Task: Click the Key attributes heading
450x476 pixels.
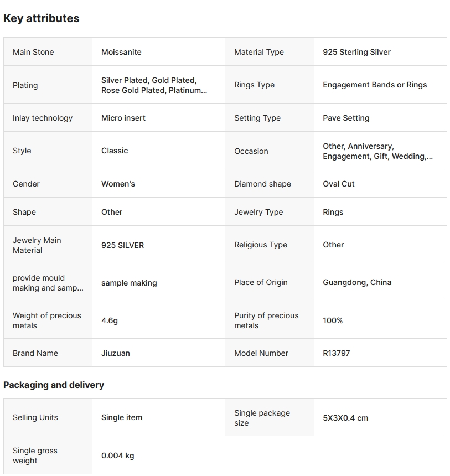Action: click(x=42, y=18)
